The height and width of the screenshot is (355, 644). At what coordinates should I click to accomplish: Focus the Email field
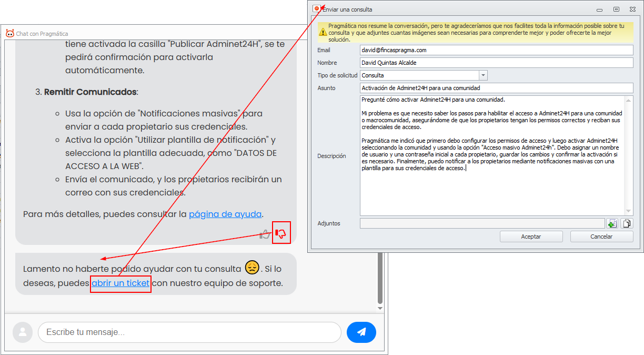click(496, 50)
